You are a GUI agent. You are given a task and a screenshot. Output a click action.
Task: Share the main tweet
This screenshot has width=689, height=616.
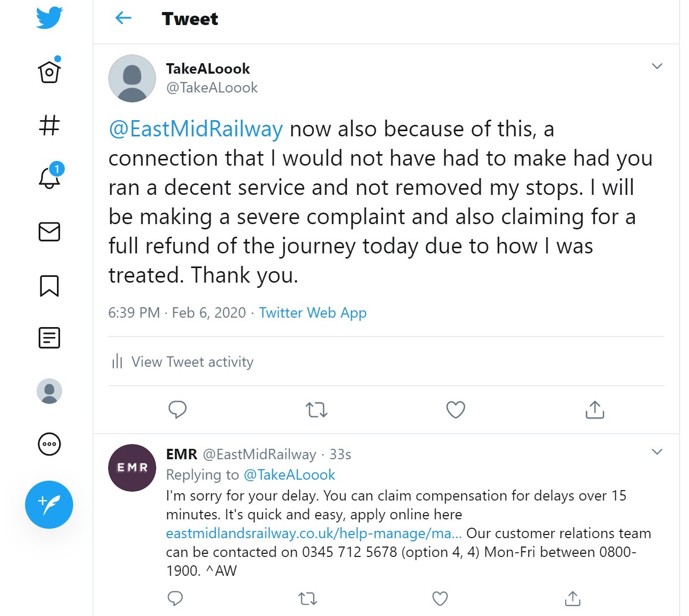pyautogui.click(x=594, y=410)
